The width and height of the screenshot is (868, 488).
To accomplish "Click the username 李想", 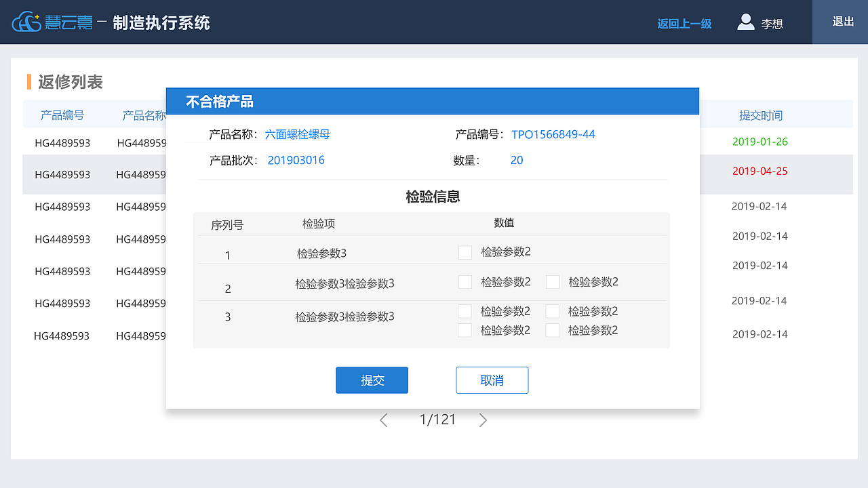I will click(772, 24).
